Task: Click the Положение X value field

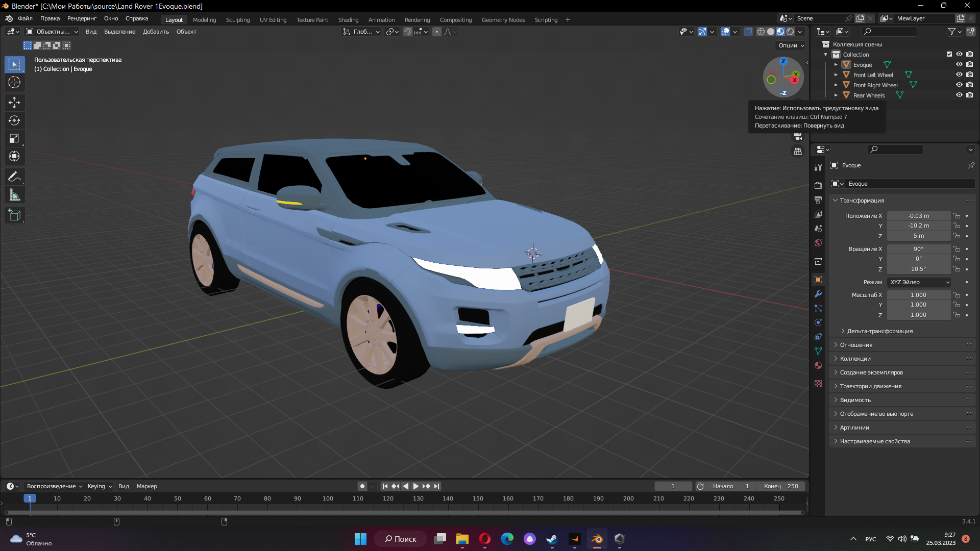Action: 919,216
